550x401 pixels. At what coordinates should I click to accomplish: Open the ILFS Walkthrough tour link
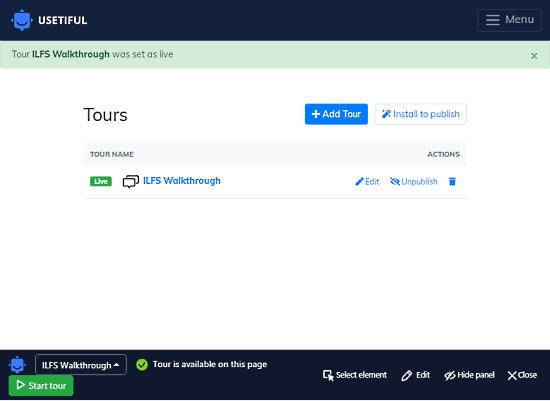click(x=182, y=181)
